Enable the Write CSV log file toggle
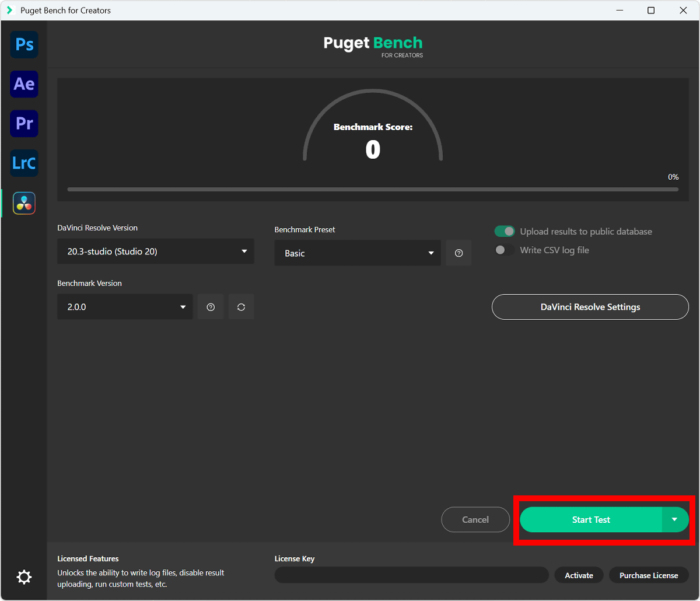The image size is (700, 601). point(505,250)
